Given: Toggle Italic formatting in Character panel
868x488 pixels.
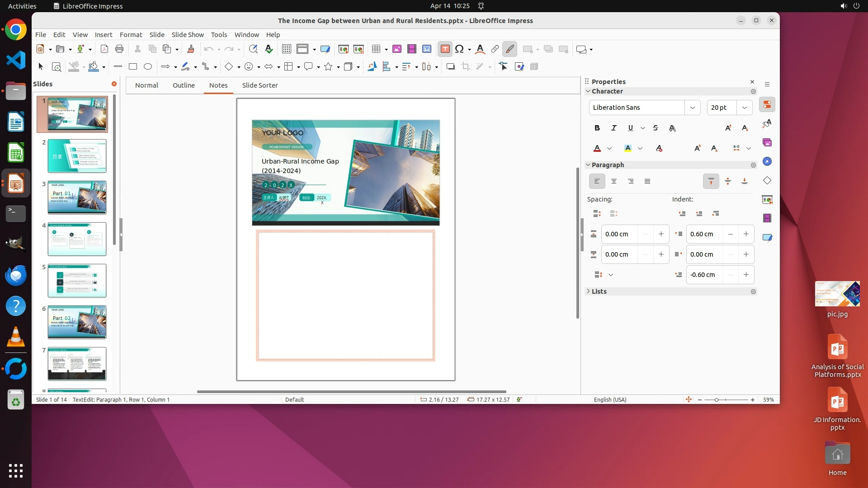Looking at the screenshot, I should click(613, 128).
